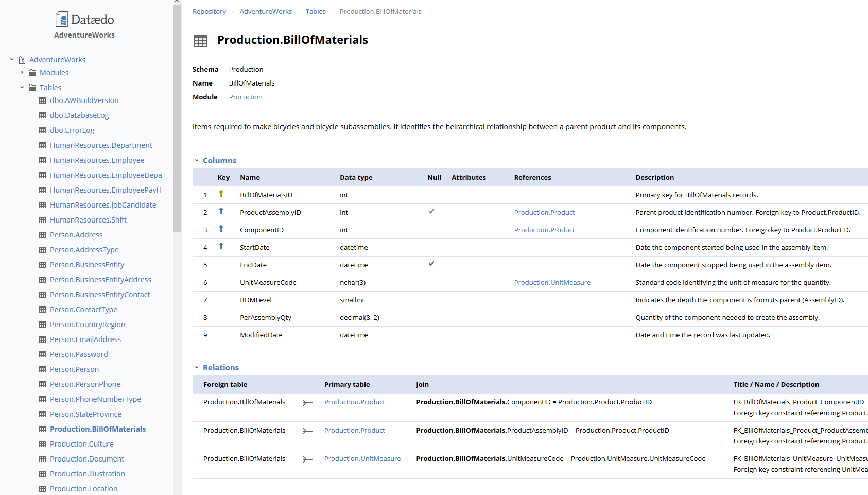Collapse the Columns section
The width and height of the screenshot is (868, 495).
point(197,161)
